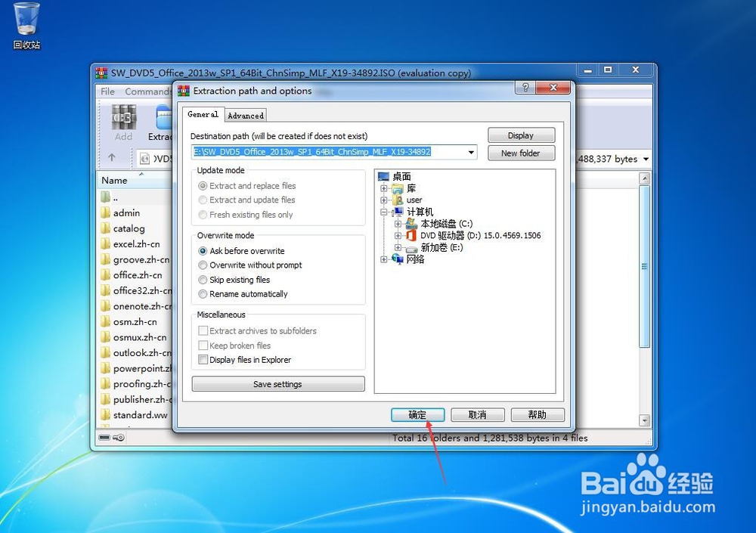Select the proofing folder icon
This screenshot has width=756, height=533.
[x=106, y=384]
